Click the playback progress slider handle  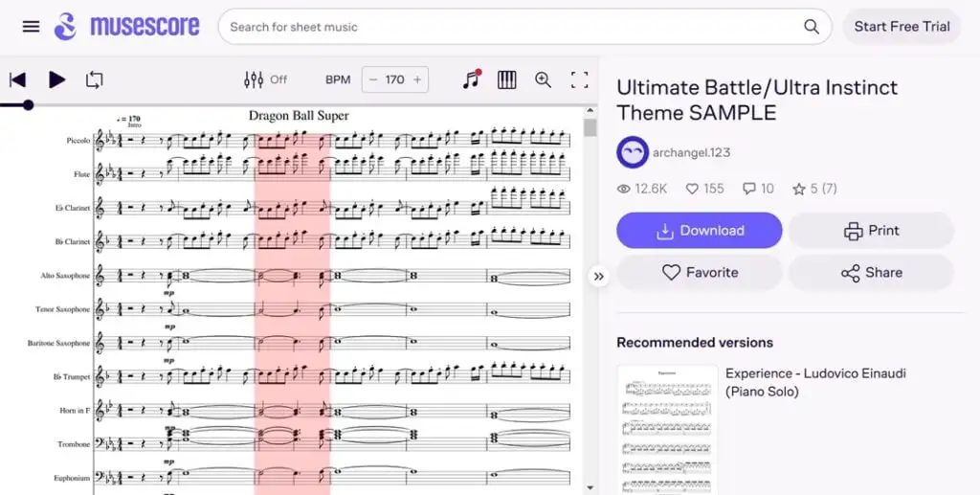click(x=28, y=105)
